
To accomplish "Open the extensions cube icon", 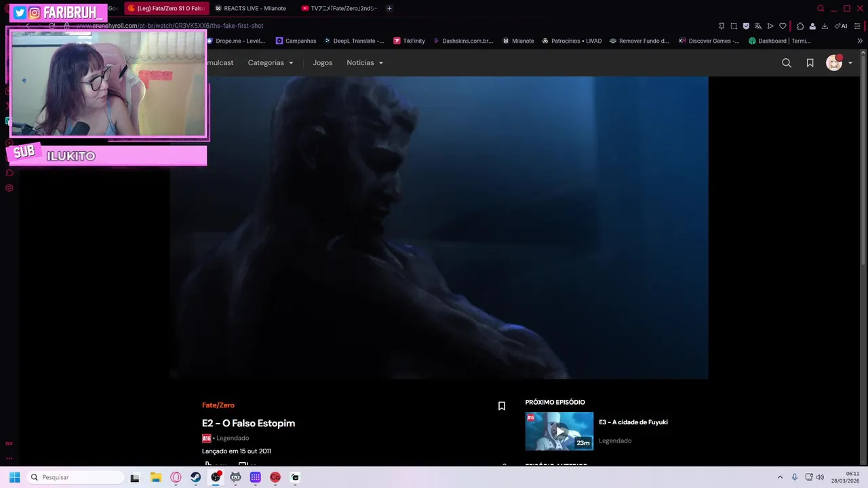I will coord(800,26).
